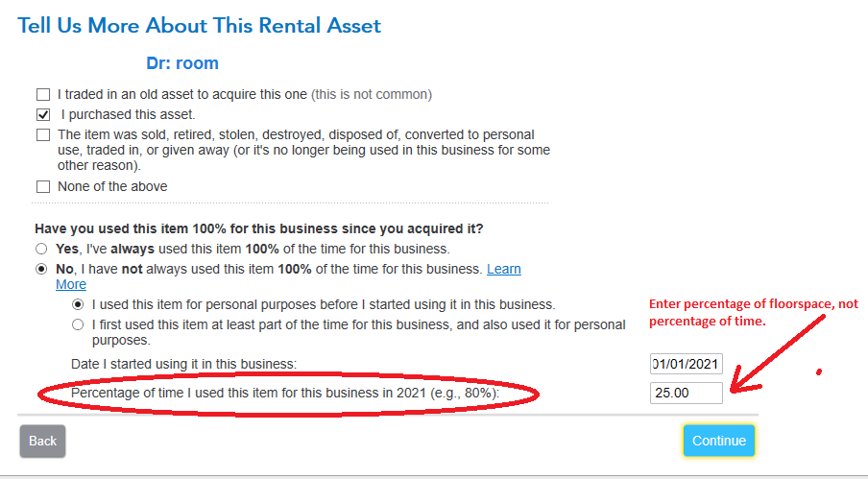Click the 'Dr: room' asset title
Image resolution: width=868 pixels, height=479 pixels.
(182, 63)
